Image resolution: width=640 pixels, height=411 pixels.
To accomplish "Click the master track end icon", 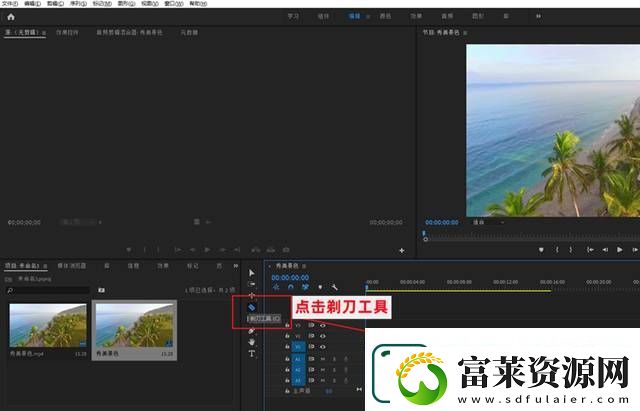I will (x=359, y=390).
